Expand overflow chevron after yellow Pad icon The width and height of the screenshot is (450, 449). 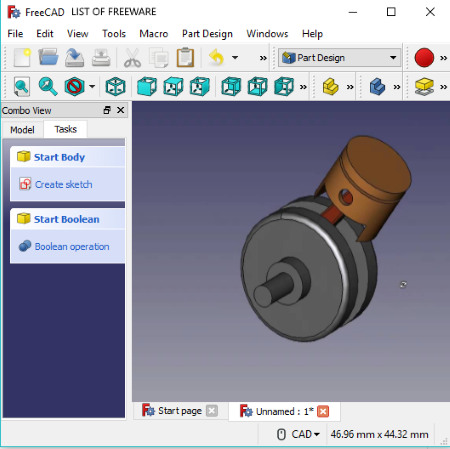350,87
